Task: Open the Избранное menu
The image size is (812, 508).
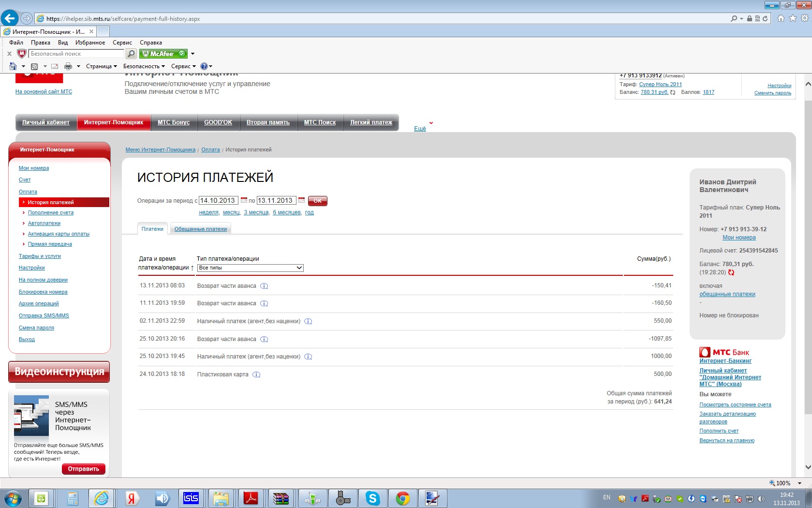Action: click(x=90, y=43)
